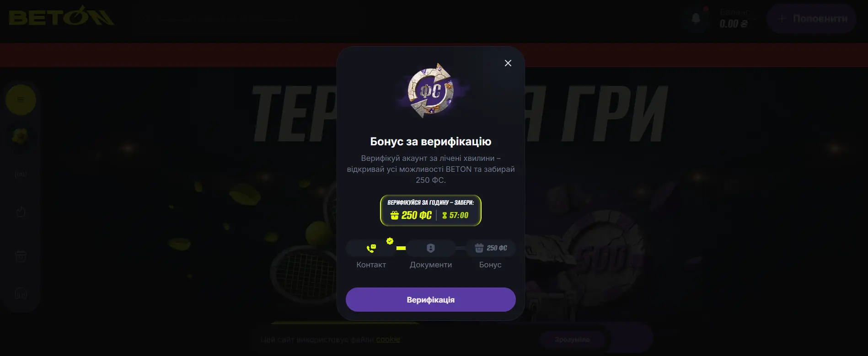Click the 250 ФС timer badge
Image resolution: width=868 pixels, height=356 pixels.
coord(430,211)
